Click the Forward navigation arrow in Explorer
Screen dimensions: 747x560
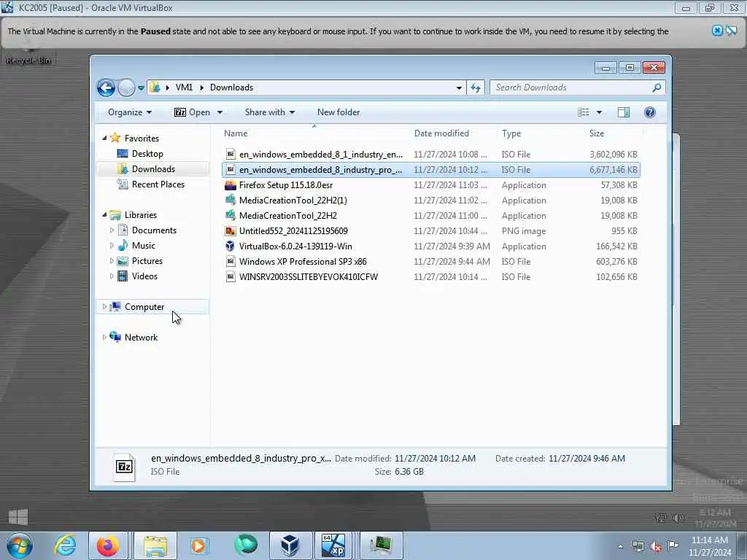(x=126, y=87)
